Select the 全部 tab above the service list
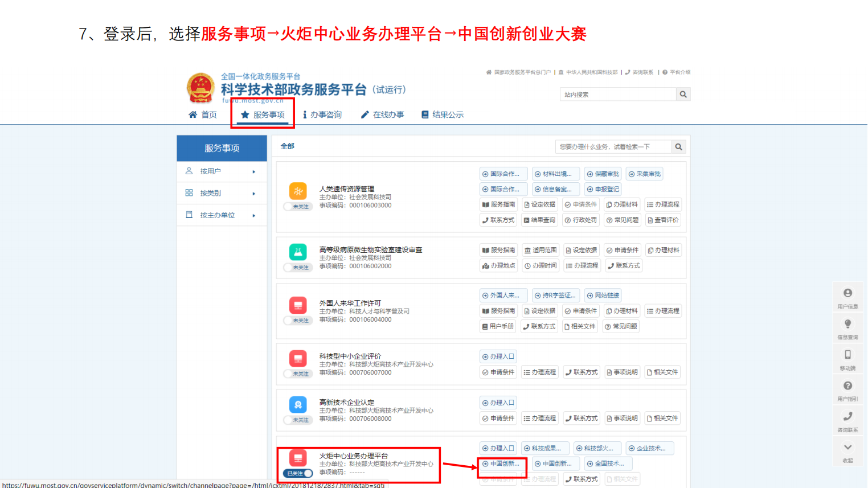Image resolution: width=868 pixels, height=488 pixels. [288, 146]
